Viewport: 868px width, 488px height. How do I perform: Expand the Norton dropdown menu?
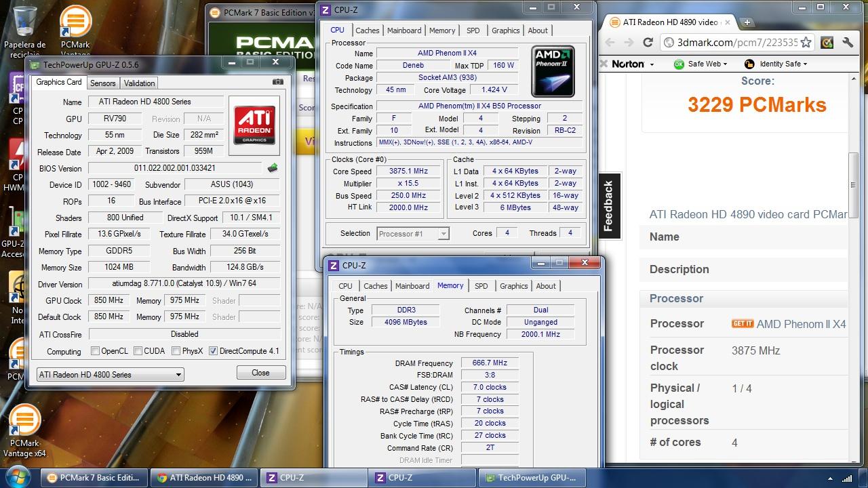652,64
